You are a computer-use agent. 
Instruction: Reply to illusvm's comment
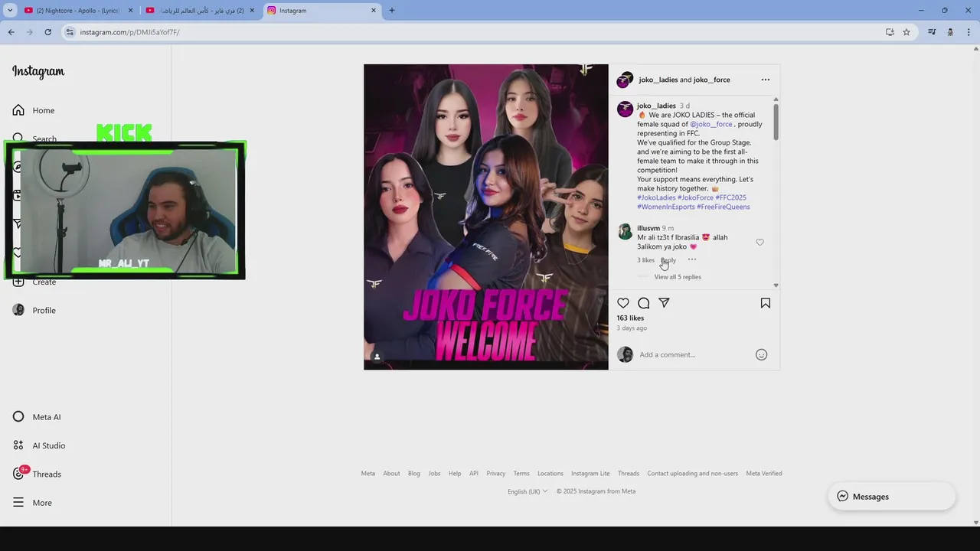click(x=668, y=260)
